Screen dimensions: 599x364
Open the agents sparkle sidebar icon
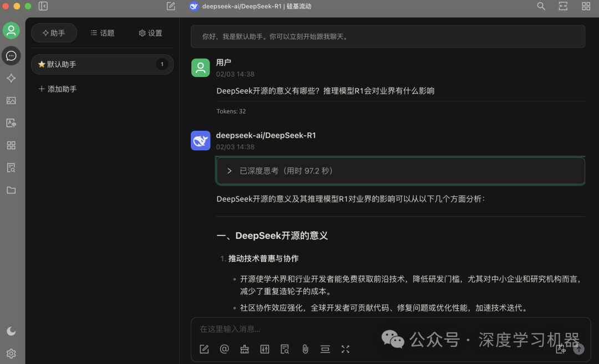11,78
